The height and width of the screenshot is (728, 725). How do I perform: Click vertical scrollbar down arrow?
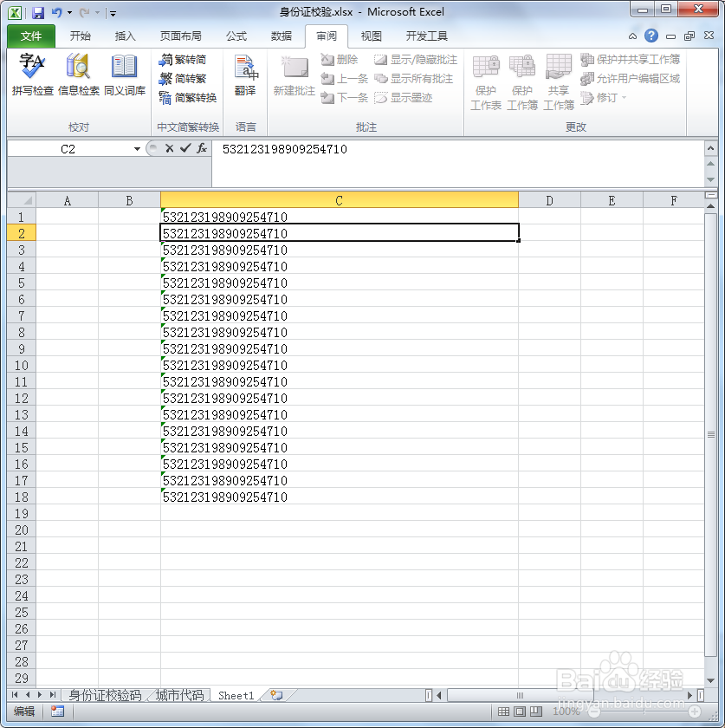click(x=710, y=680)
